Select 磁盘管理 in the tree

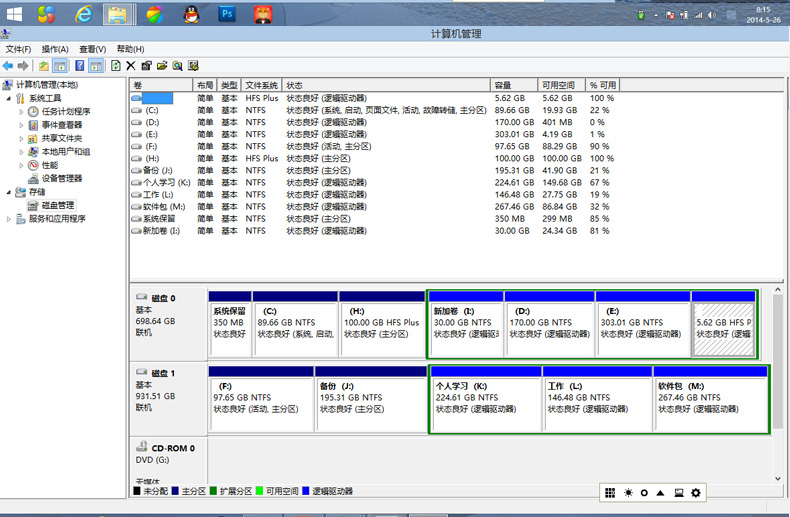point(58,205)
